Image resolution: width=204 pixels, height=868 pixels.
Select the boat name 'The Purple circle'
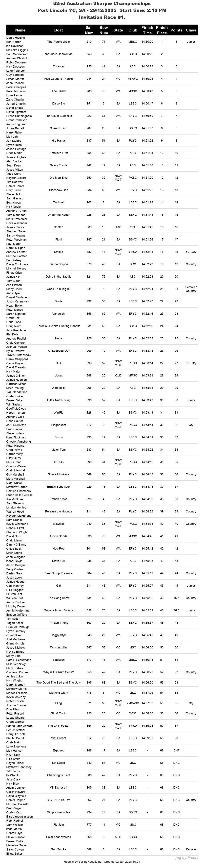58,42
